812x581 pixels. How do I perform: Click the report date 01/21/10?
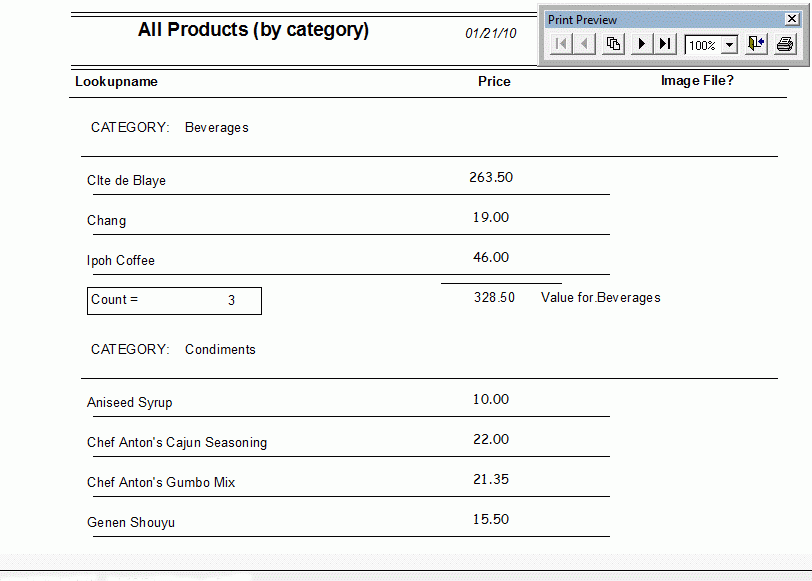click(491, 33)
